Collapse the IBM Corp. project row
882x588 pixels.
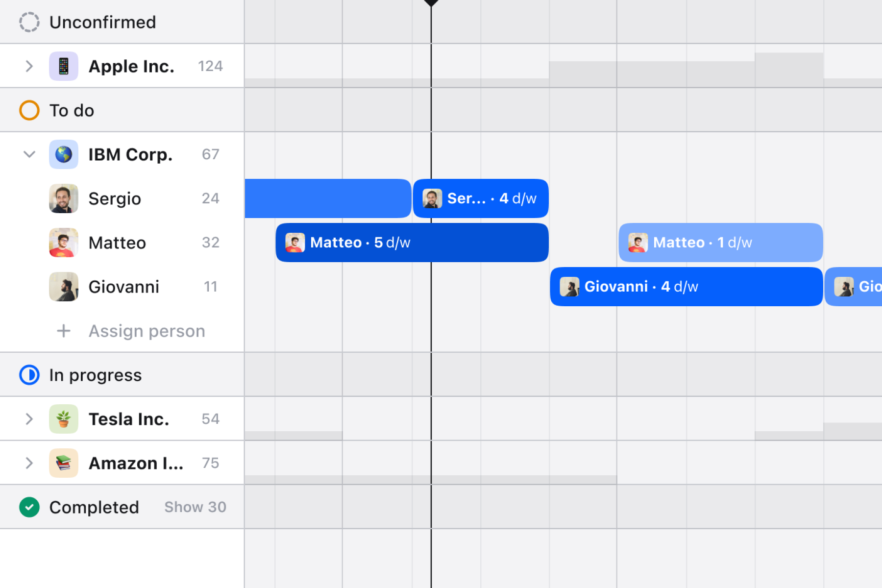click(29, 154)
